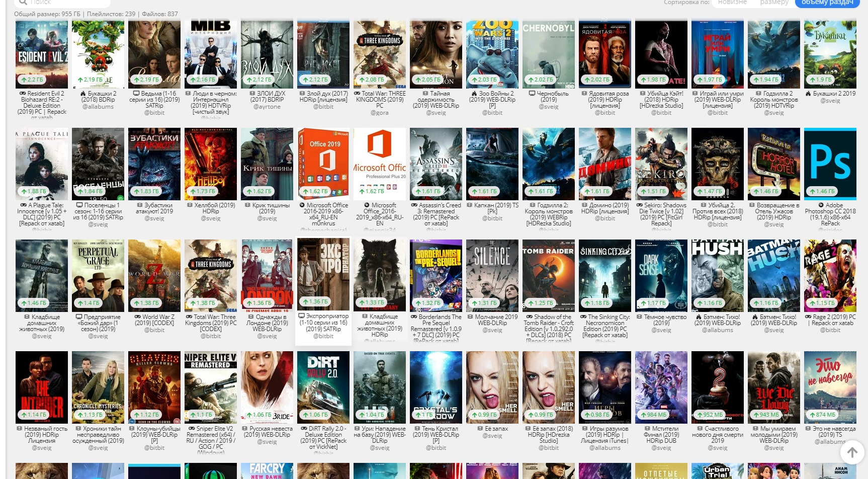This screenshot has height=479, width=868.
Task: Open the Русская невеста title link
Action: [x=267, y=432]
